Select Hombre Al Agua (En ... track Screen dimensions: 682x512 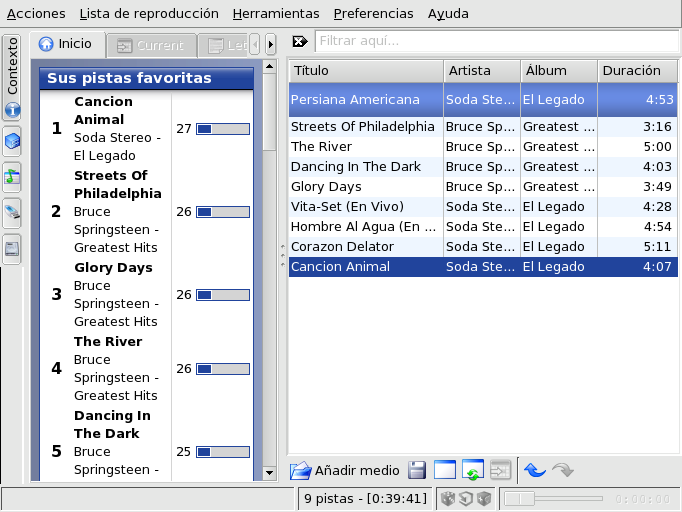[483, 227]
